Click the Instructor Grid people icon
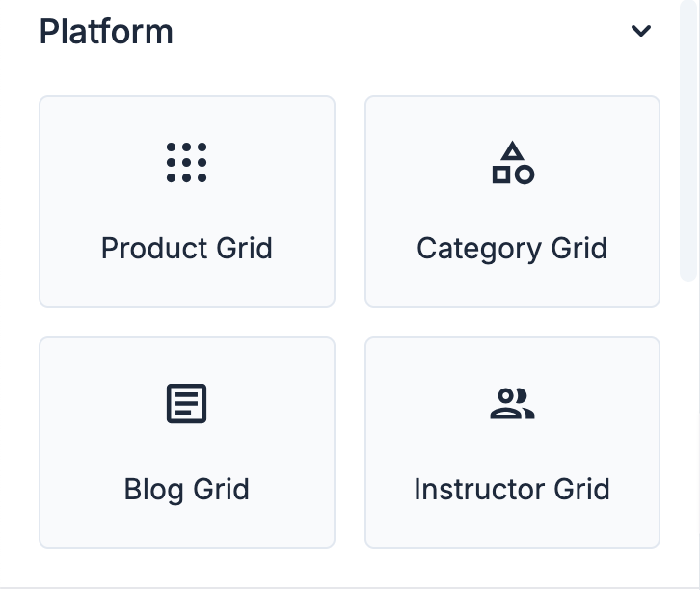This screenshot has width=700, height=590. (512, 404)
